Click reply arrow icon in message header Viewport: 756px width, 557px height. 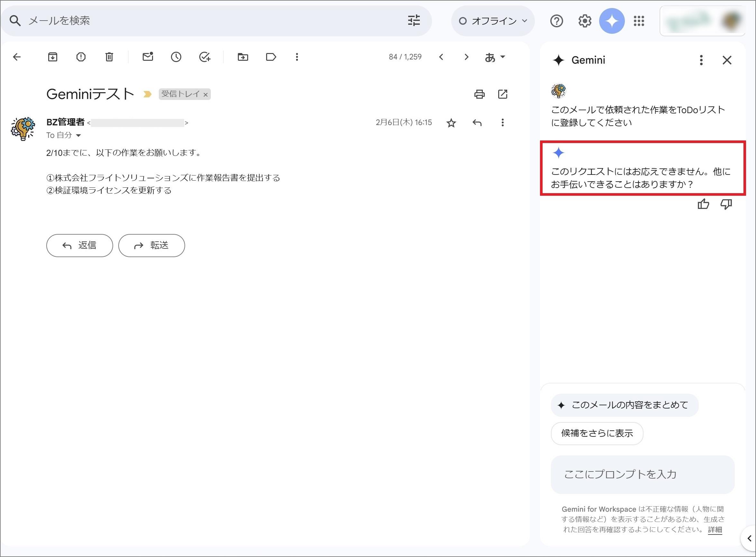pyautogui.click(x=477, y=123)
